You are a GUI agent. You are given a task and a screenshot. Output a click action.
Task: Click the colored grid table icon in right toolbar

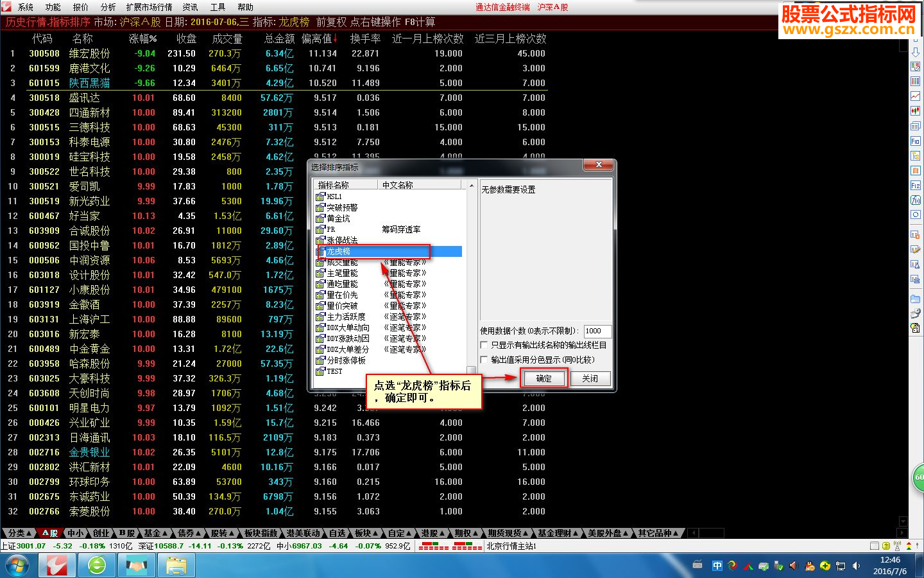(916, 82)
